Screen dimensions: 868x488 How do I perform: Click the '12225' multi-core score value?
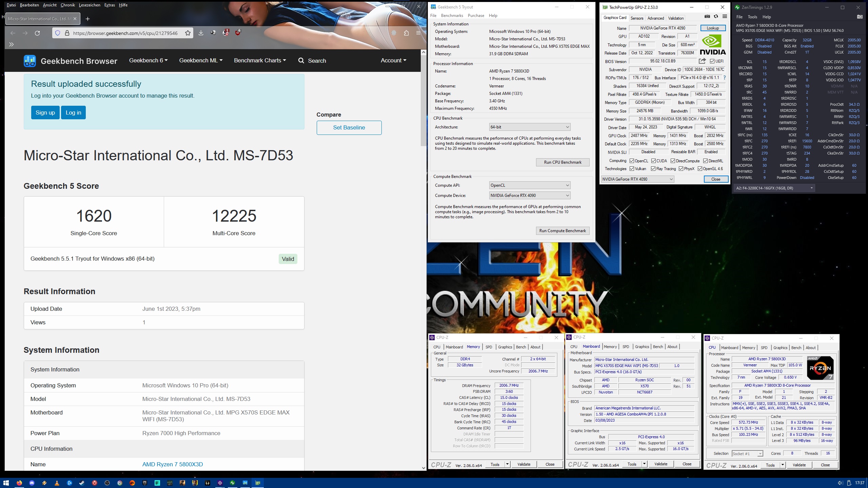[234, 216]
